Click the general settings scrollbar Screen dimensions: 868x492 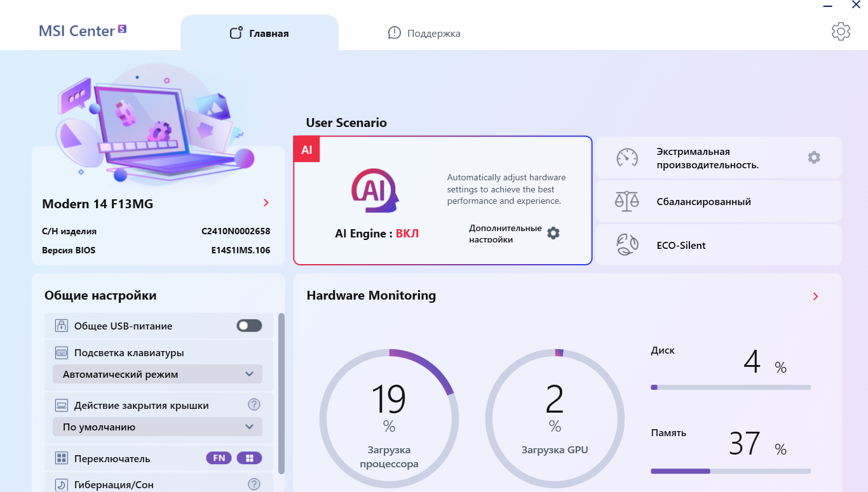click(x=281, y=394)
